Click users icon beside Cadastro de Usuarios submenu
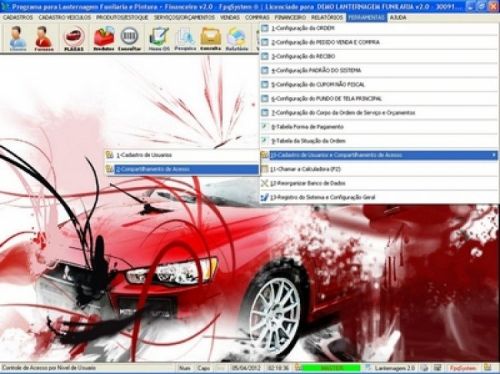 tap(109, 155)
